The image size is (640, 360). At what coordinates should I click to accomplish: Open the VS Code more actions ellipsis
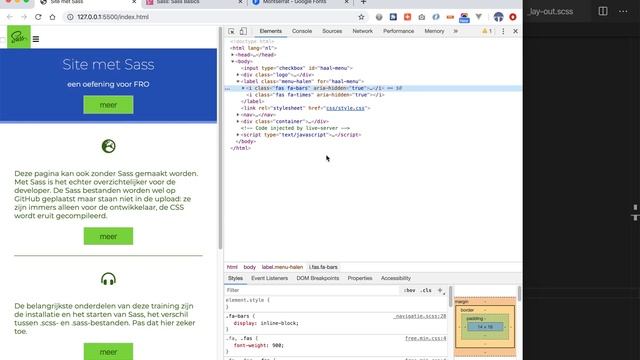pos(623,11)
